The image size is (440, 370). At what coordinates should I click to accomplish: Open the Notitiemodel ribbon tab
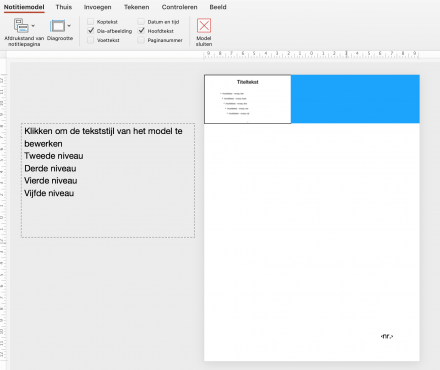pos(24,7)
